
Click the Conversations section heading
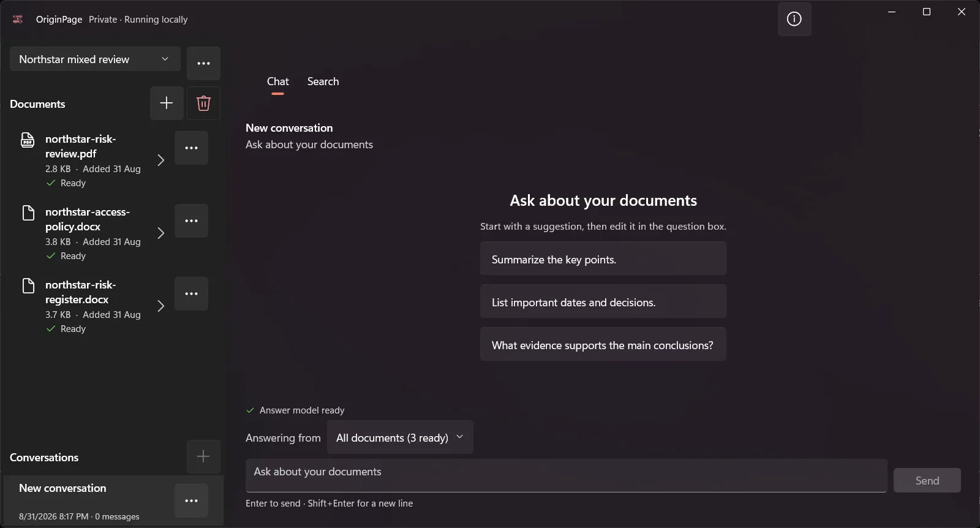44,458
